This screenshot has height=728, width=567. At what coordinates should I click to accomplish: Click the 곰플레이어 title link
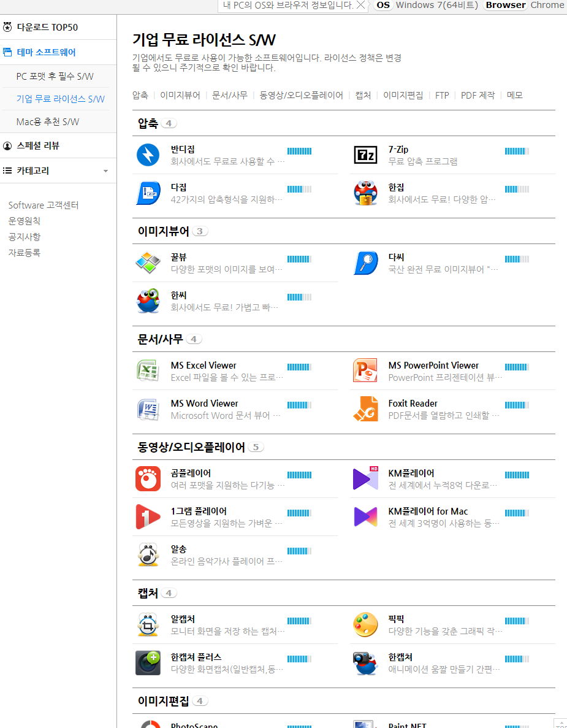coord(191,473)
